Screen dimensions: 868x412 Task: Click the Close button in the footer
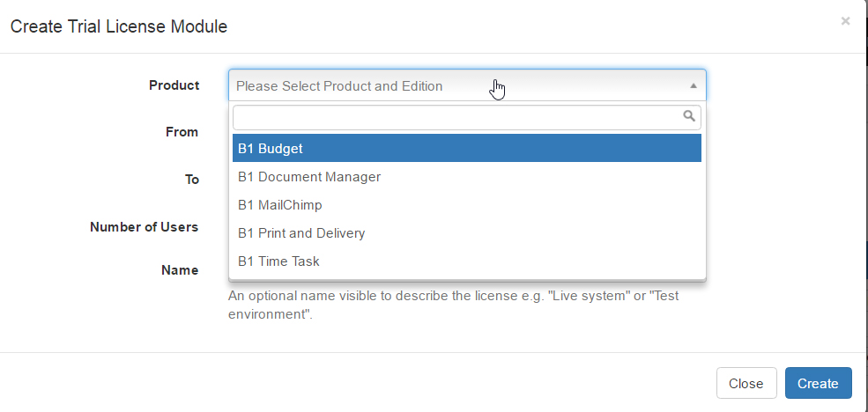[746, 383]
